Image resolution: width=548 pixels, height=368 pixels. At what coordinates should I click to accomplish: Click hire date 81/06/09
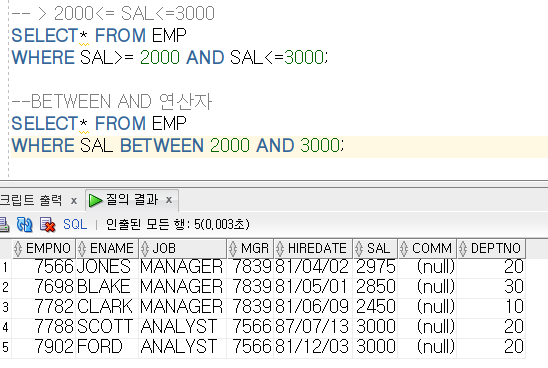(312, 307)
